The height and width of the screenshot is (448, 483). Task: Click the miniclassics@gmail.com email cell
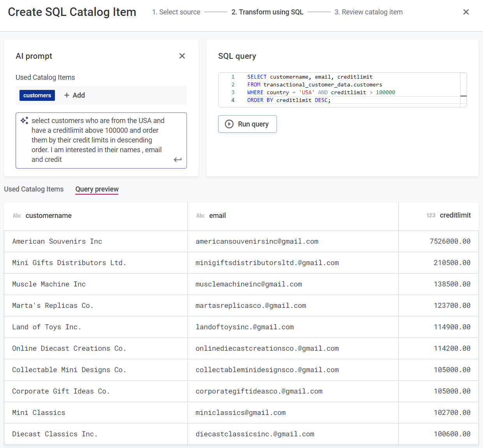[x=240, y=413]
